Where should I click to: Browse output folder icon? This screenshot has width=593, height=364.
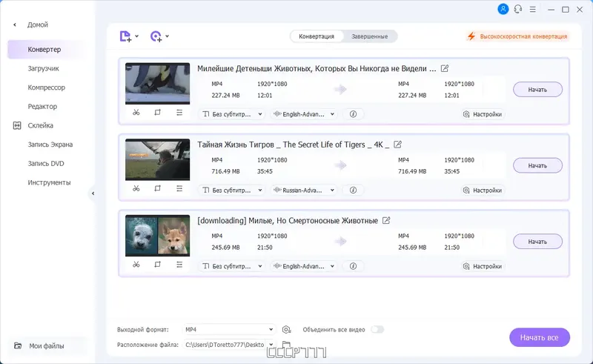[x=286, y=344]
